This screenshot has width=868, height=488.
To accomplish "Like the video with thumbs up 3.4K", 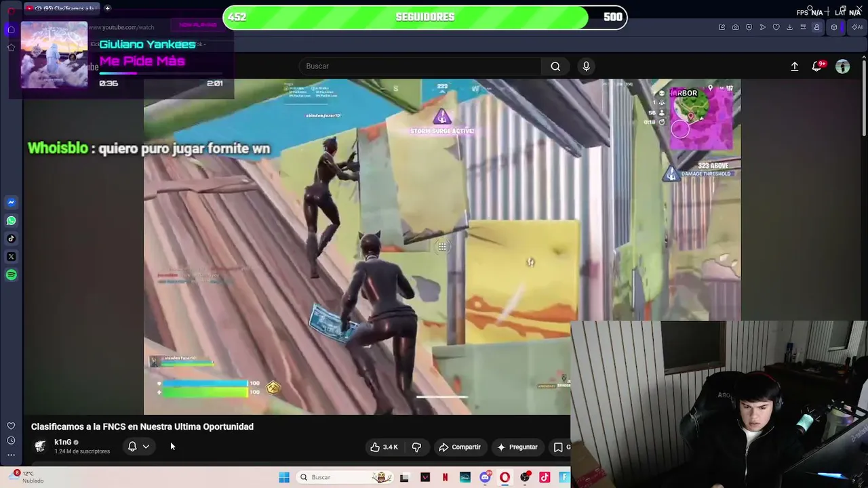I will (383, 447).
